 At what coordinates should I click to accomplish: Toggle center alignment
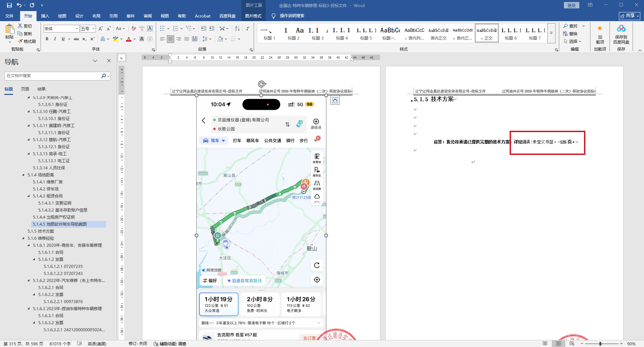(171, 39)
